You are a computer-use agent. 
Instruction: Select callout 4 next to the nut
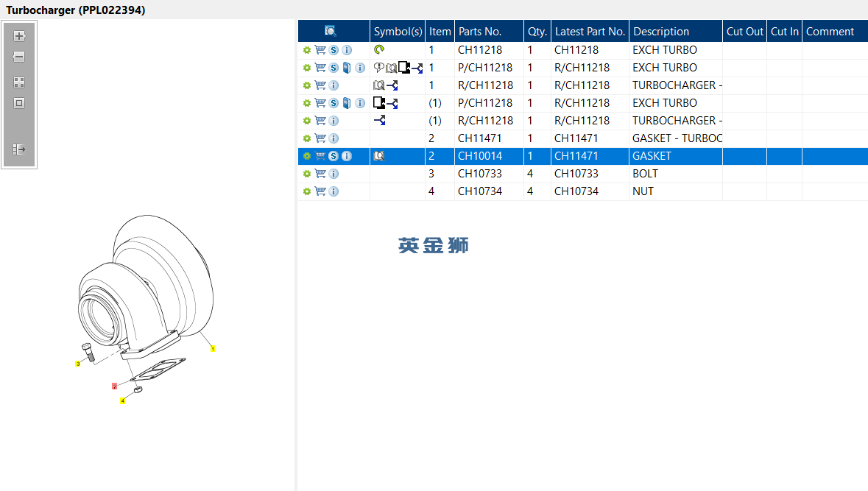pyautogui.click(x=122, y=400)
